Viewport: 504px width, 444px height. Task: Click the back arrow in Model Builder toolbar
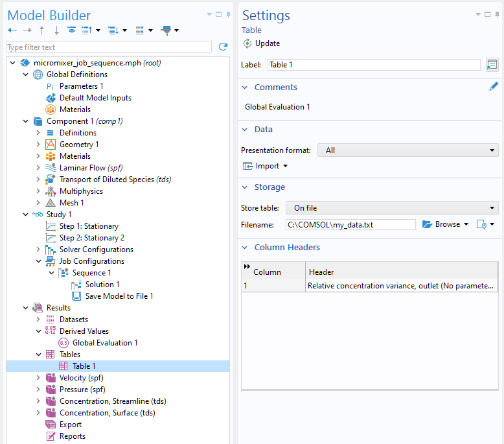[x=12, y=30]
